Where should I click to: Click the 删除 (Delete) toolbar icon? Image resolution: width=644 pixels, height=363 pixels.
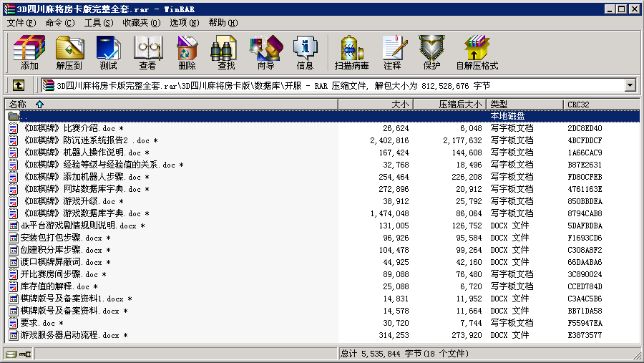click(187, 53)
